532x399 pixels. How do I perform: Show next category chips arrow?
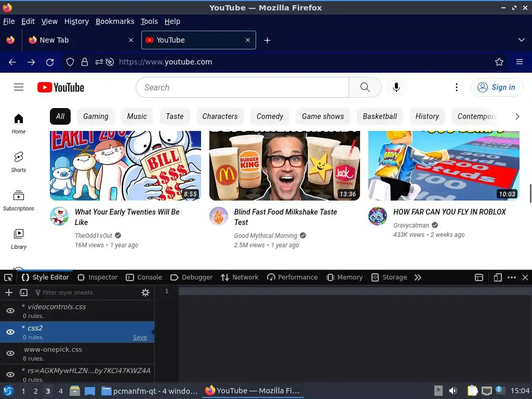pyautogui.click(x=517, y=116)
